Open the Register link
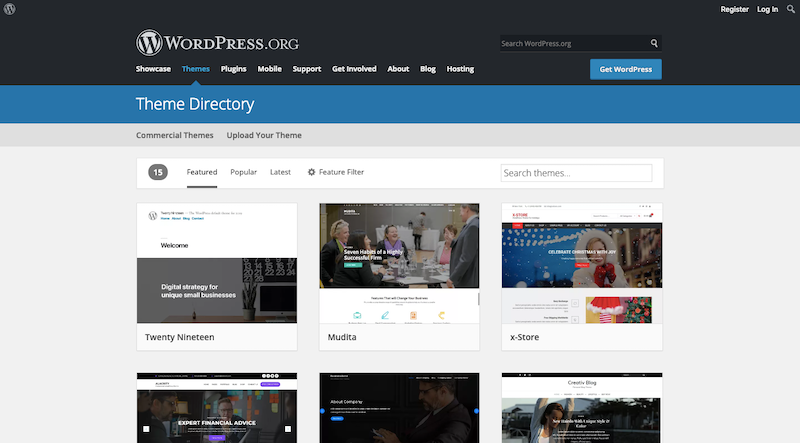 pos(734,9)
